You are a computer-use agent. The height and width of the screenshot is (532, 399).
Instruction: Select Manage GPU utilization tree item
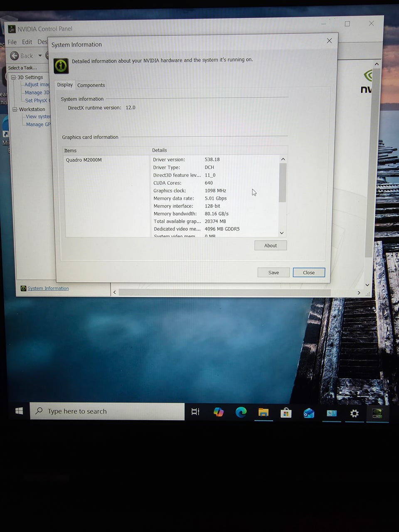[38, 125]
